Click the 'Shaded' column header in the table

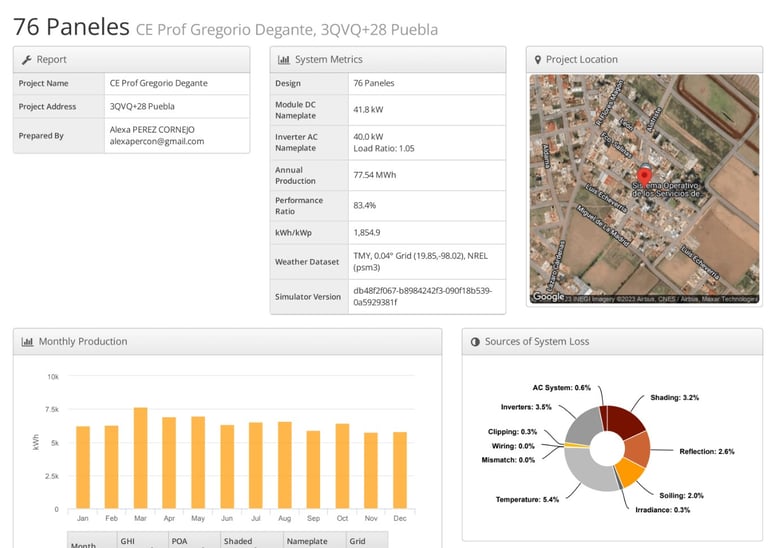coord(238,541)
